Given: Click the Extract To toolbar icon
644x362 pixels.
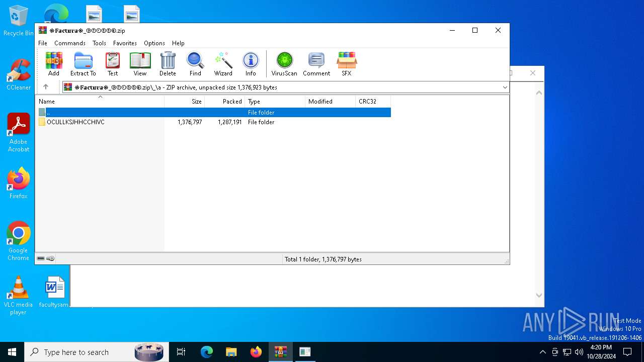Looking at the screenshot, I should [x=83, y=64].
